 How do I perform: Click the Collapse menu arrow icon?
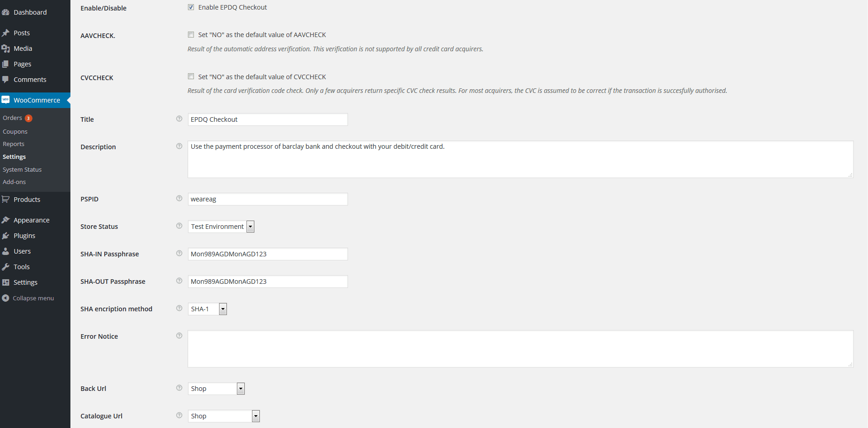point(5,298)
